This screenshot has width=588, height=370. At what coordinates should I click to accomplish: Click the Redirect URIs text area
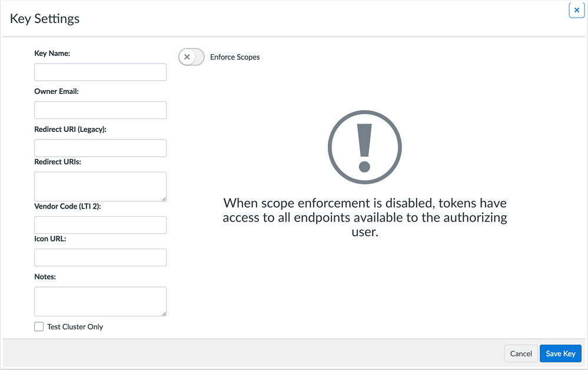click(100, 186)
